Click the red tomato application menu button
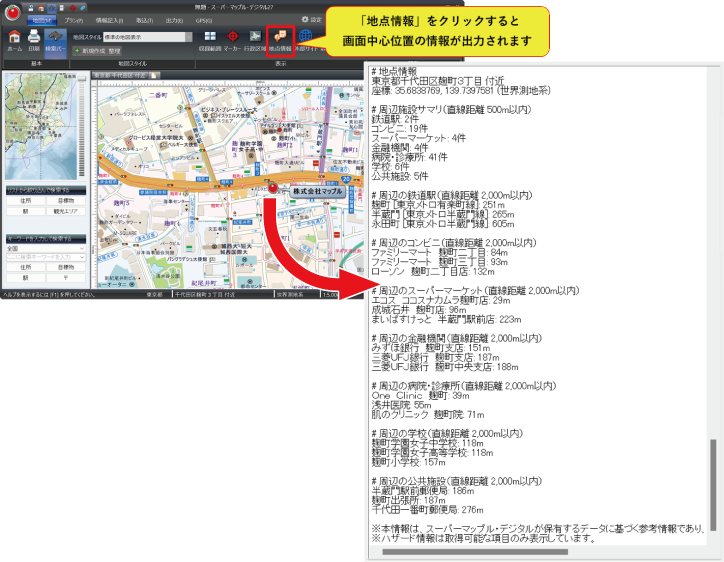This screenshot has width=724, height=562. 12,12
